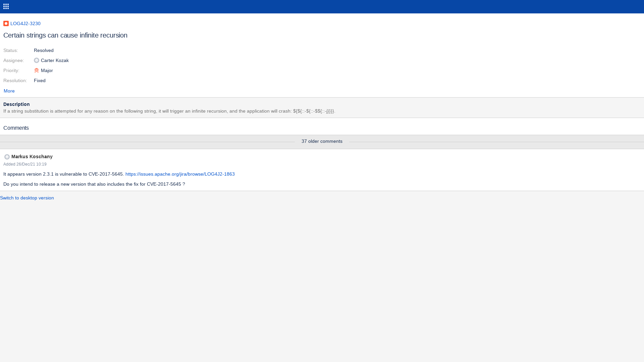
Task: Click the description text about string substitution
Action: click(169, 111)
